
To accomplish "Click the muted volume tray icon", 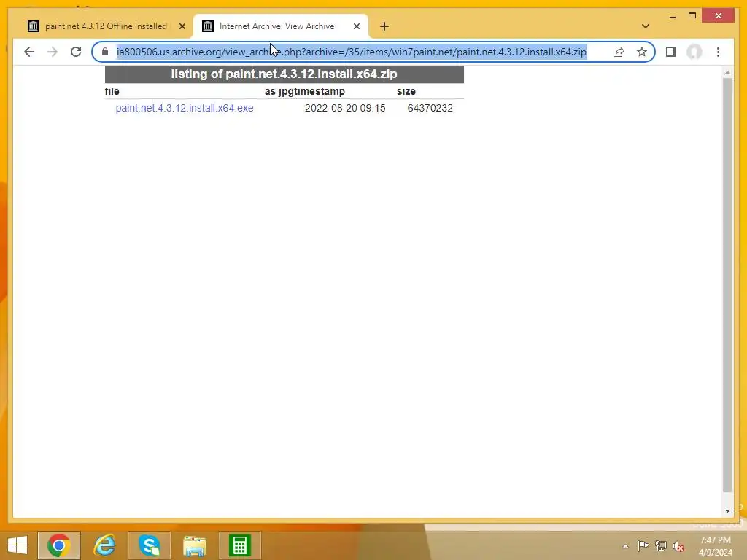I will click(678, 546).
